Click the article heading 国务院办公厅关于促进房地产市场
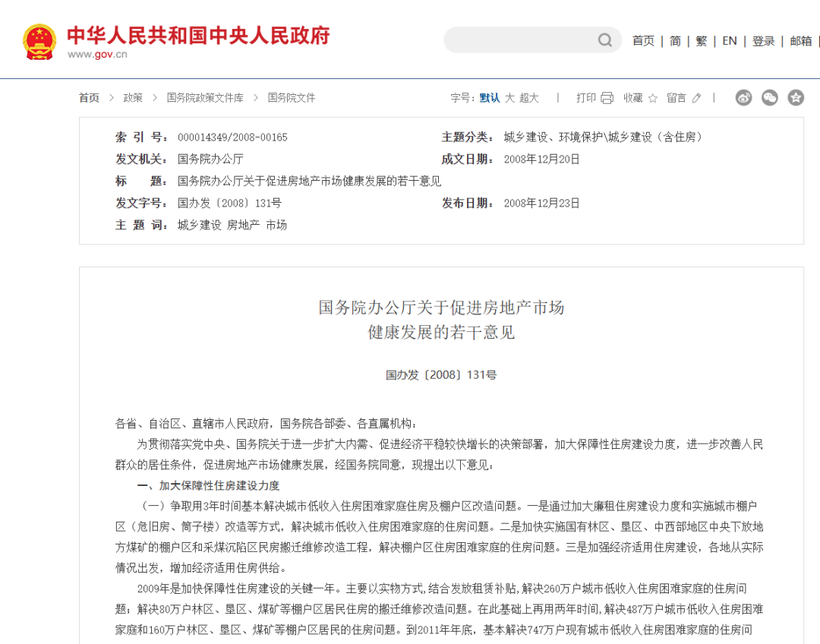The image size is (820, 644). [x=441, y=308]
